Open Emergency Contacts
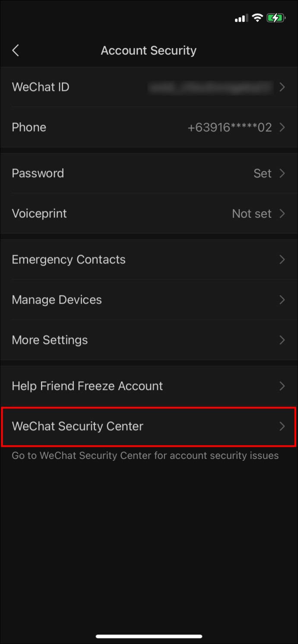This screenshot has height=644, width=298. pos(149,260)
